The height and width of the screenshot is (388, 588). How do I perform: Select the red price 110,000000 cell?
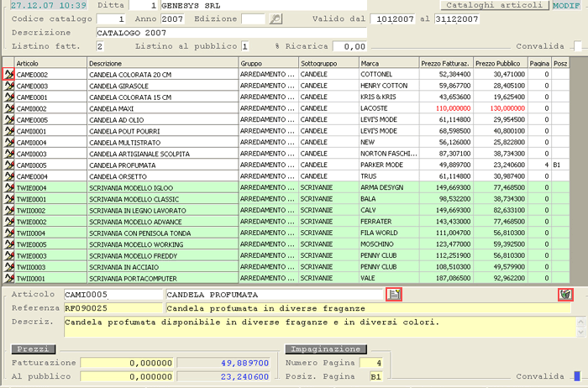(446, 108)
